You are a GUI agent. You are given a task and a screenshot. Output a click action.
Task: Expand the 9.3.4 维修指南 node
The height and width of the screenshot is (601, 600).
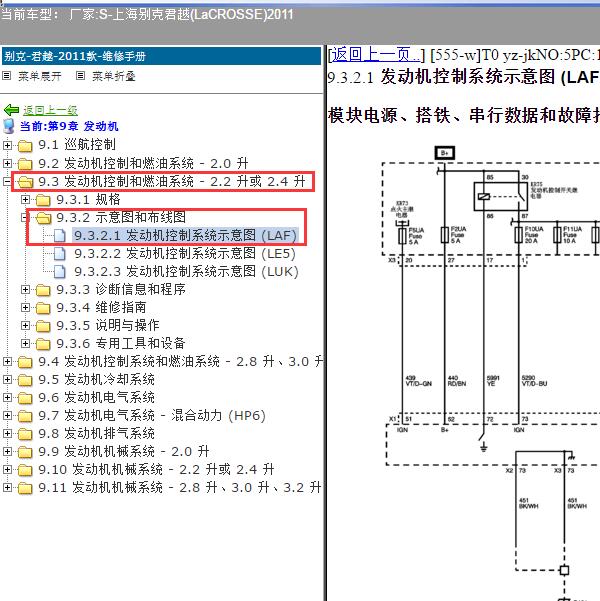(x=25, y=307)
